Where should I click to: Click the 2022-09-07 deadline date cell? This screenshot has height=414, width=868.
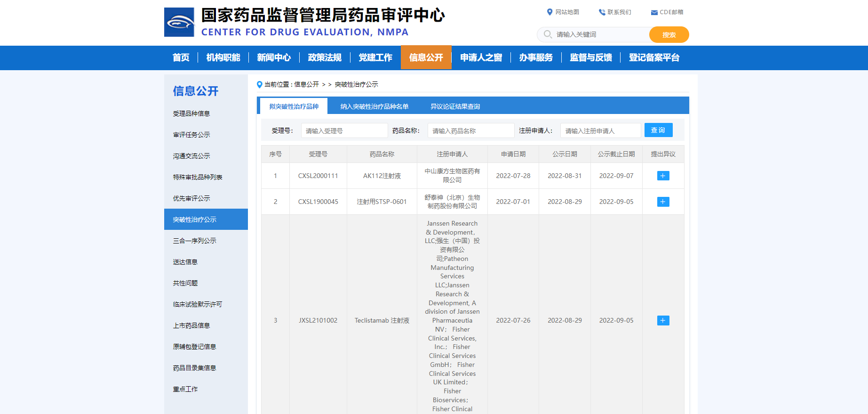(x=616, y=176)
